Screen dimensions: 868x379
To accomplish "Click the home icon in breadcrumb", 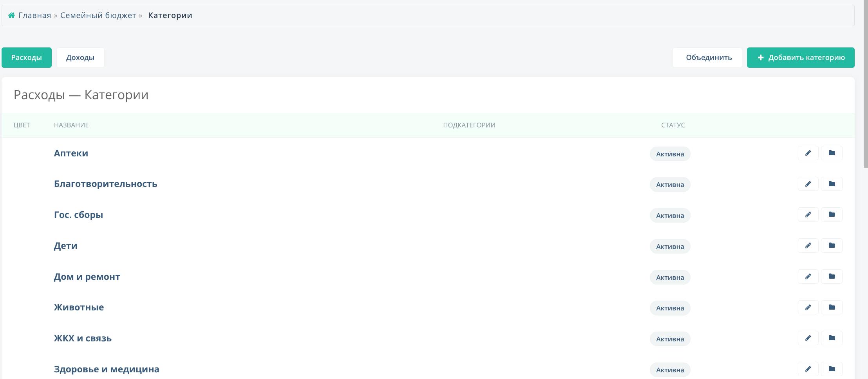I will click(x=12, y=15).
